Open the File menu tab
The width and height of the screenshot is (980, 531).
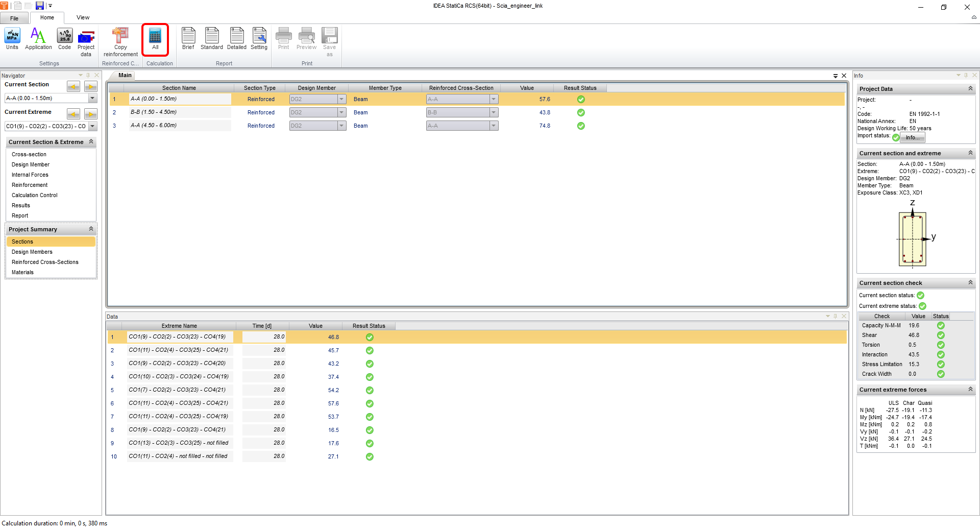click(14, 18)
